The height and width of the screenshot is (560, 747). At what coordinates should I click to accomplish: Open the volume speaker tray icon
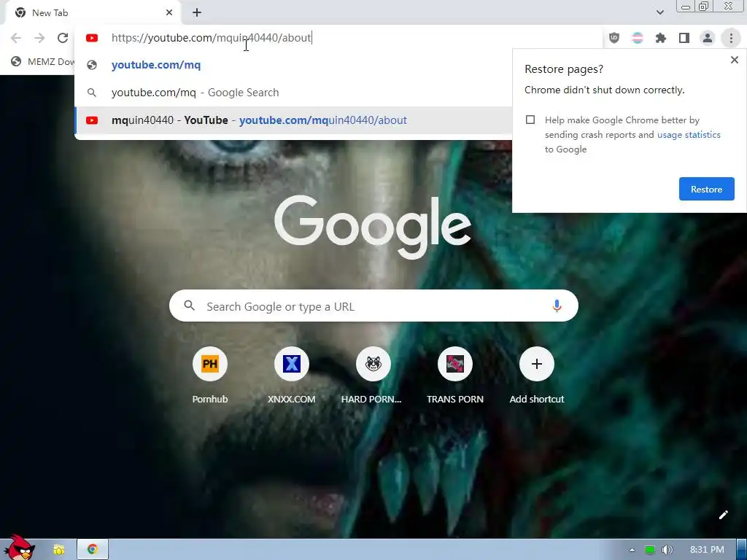pyautogui.click(x=667, y=550)
